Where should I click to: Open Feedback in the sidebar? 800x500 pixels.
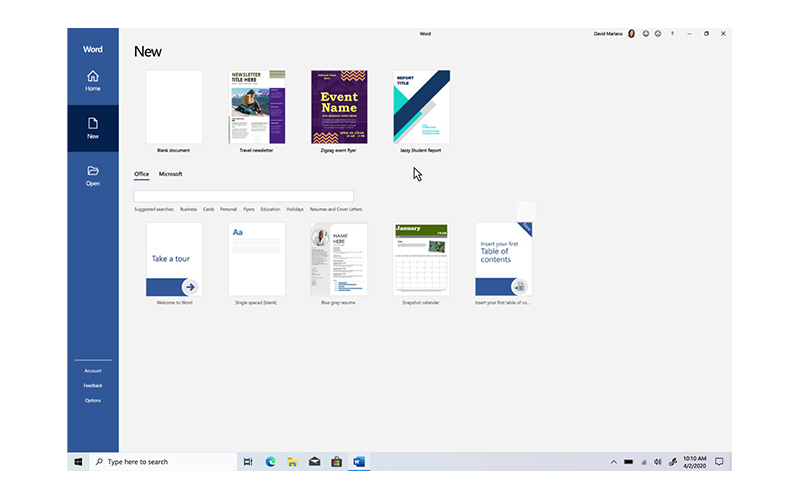(92, 386)
